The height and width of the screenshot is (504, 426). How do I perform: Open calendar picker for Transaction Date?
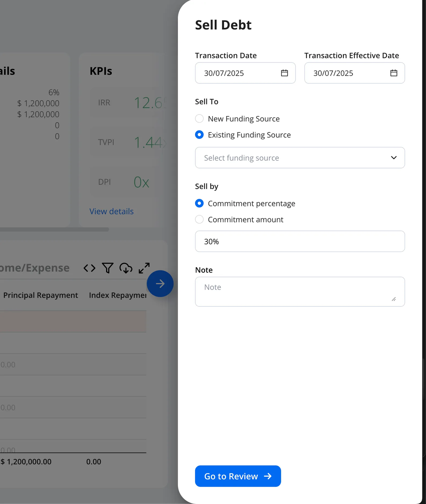pos(284,73)
